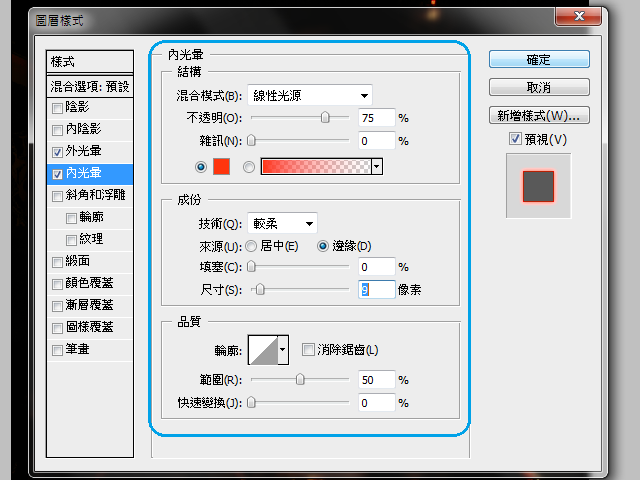Click the red-to-transparent gradient bar
This screenshot has height=480, width=640.
pos(316,167)
